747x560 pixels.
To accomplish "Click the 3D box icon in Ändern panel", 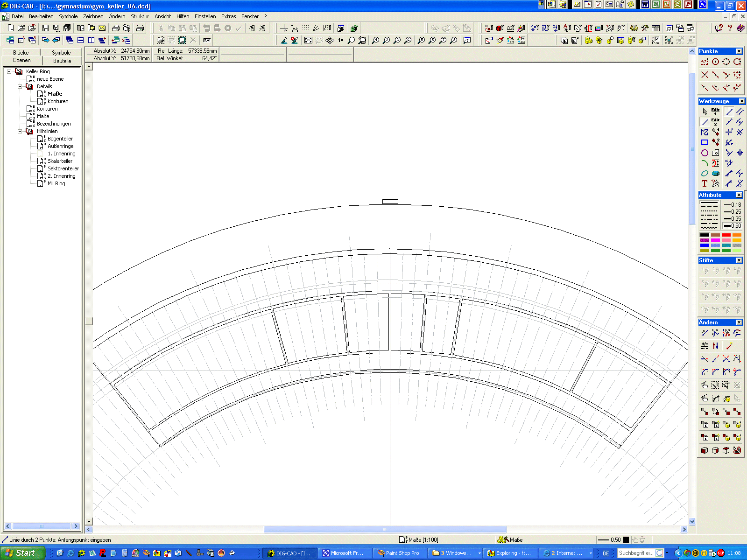I will click(x=705, y=450).
